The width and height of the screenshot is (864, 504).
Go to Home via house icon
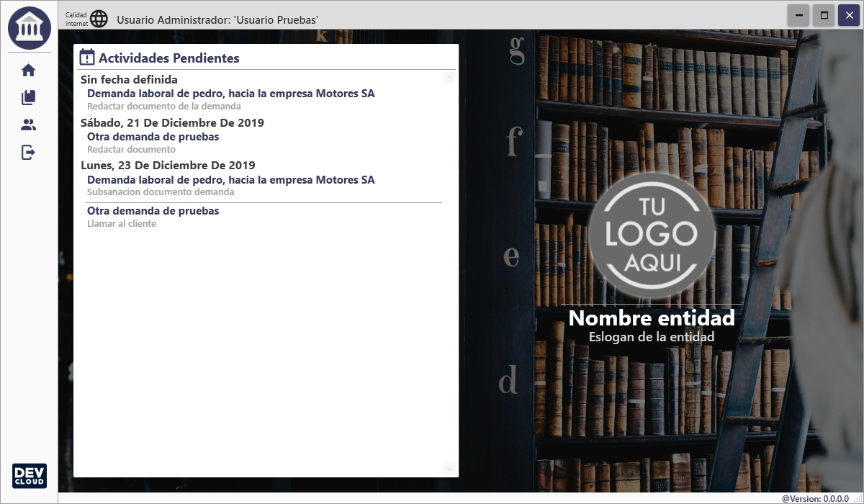click(x=28, y=71)
